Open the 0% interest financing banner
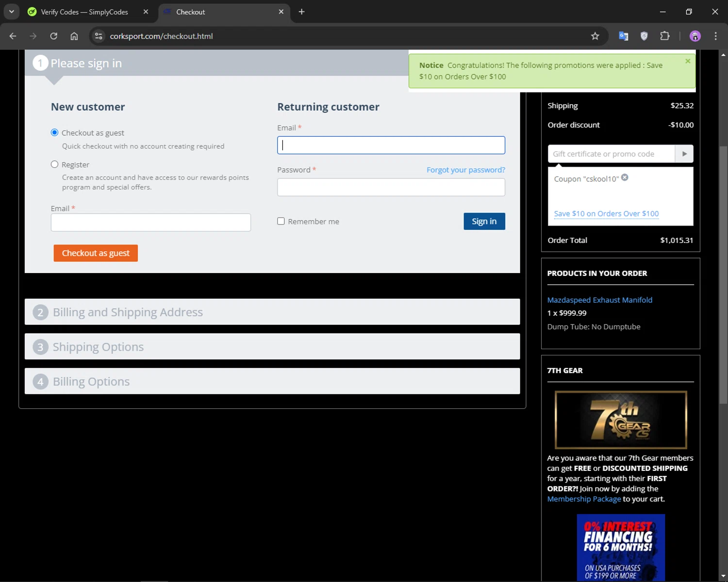 621,547
